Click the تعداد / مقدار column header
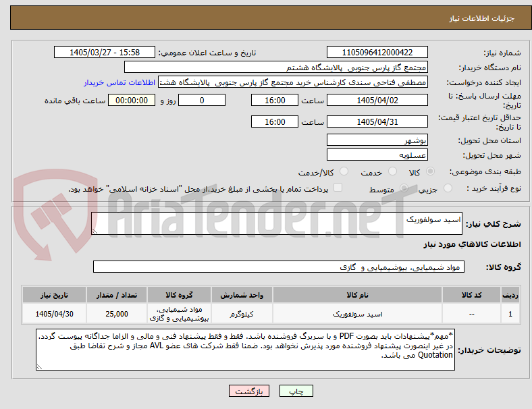 (116, 295)
